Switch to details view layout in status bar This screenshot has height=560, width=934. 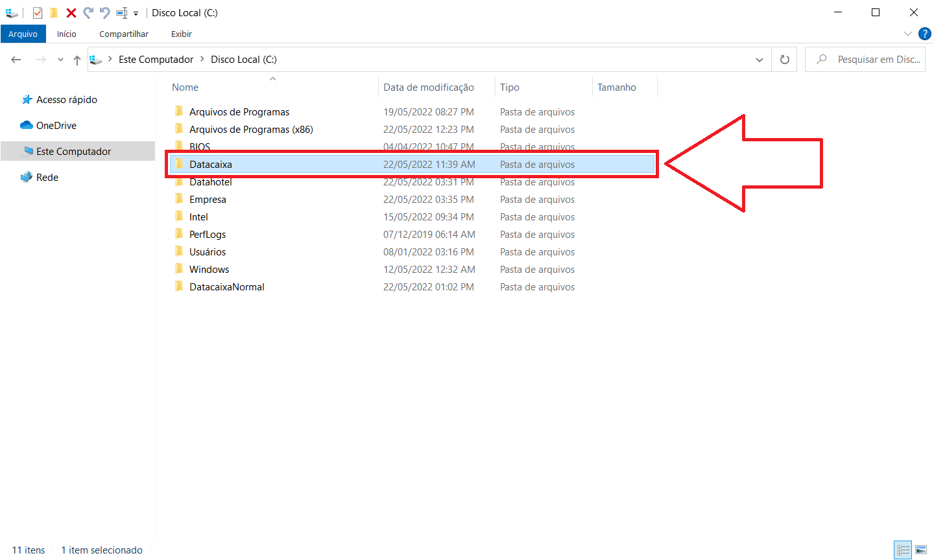903,550
